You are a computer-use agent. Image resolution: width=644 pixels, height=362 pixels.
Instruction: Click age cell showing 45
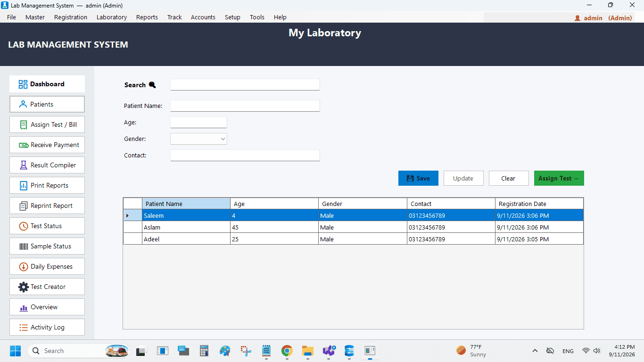point(274,227)
